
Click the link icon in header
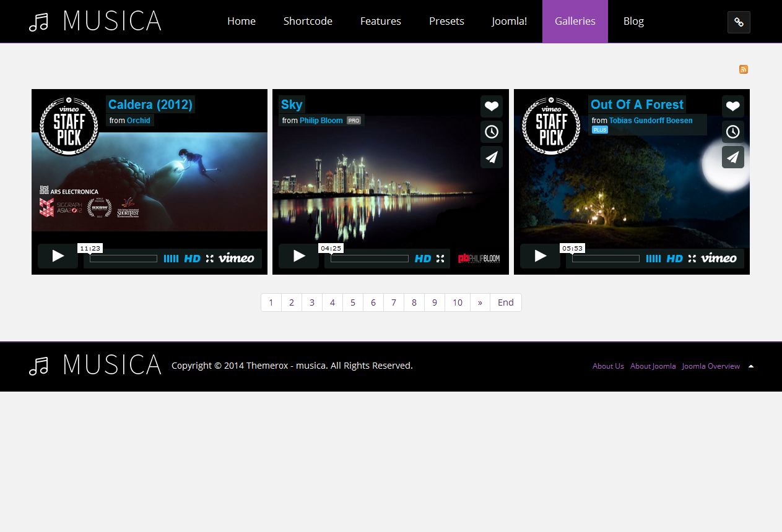(739, 22)
